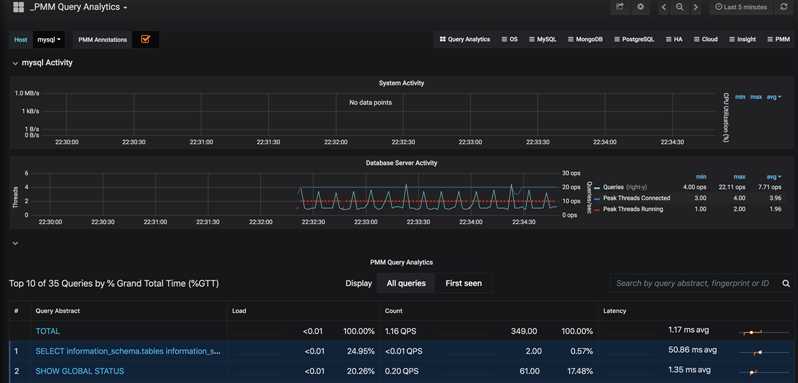Open the _PMM Query Analytics dashboard dropdown
The height and width of the screenshot is (383, 798).
(x=79, y=7)
